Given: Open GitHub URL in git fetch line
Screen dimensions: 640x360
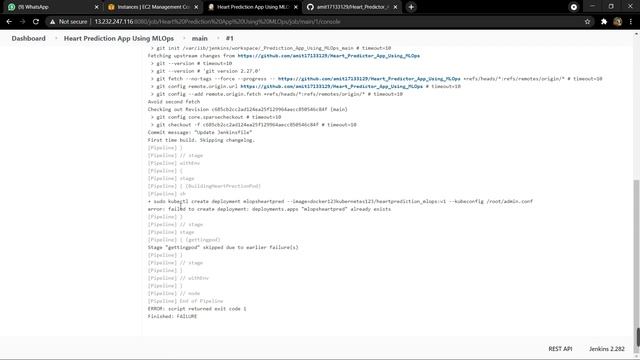Looking at the screenshot, I should 369,79.
